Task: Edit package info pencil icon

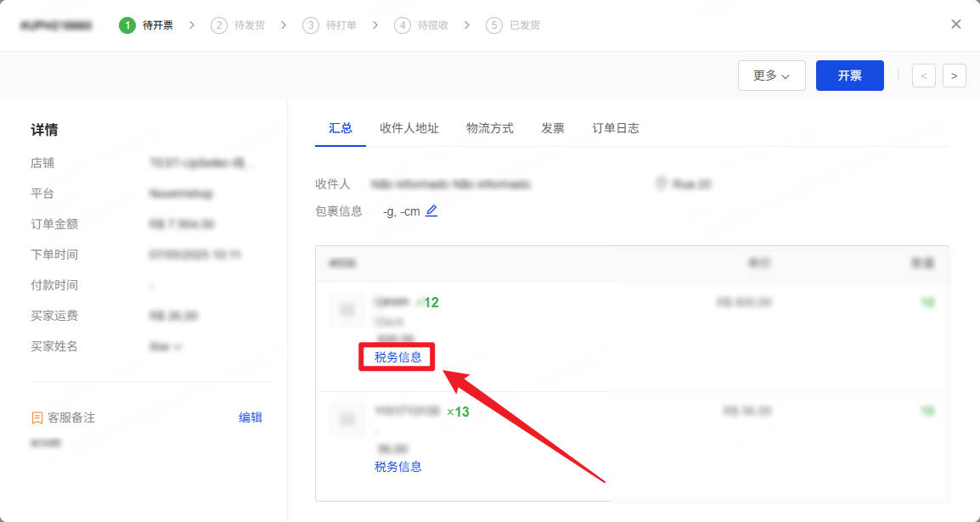Action: pyautogui.click(x=431, y=211)
